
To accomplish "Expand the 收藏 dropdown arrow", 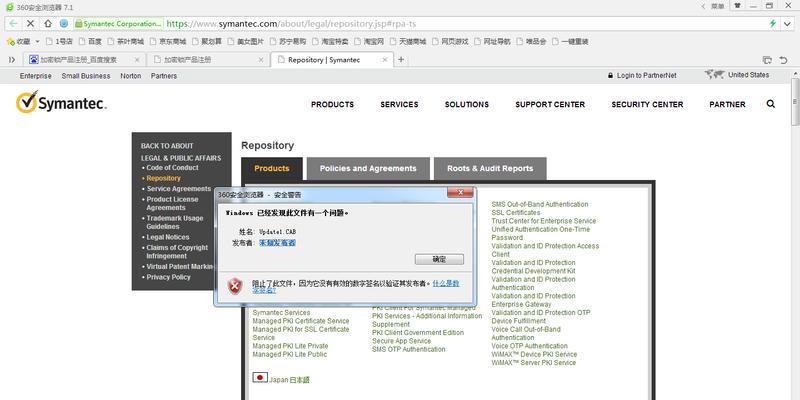I will 37,41.
